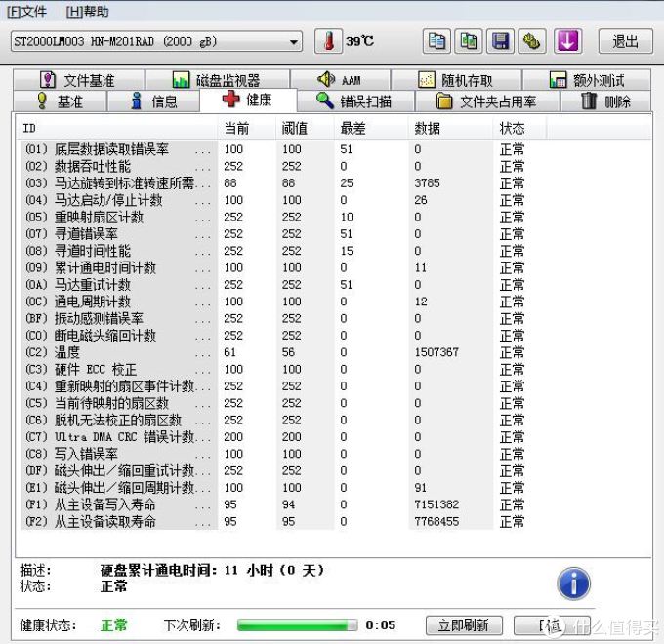Select row (F2) 从主设备读取寿命
664x644 pixels.
pyautogui.click(x=275, y=521)
